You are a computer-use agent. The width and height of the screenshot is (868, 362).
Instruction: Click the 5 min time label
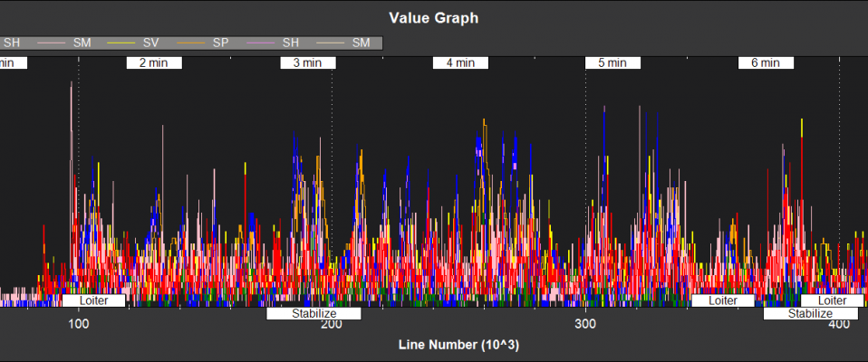click(x=612, y=63)
